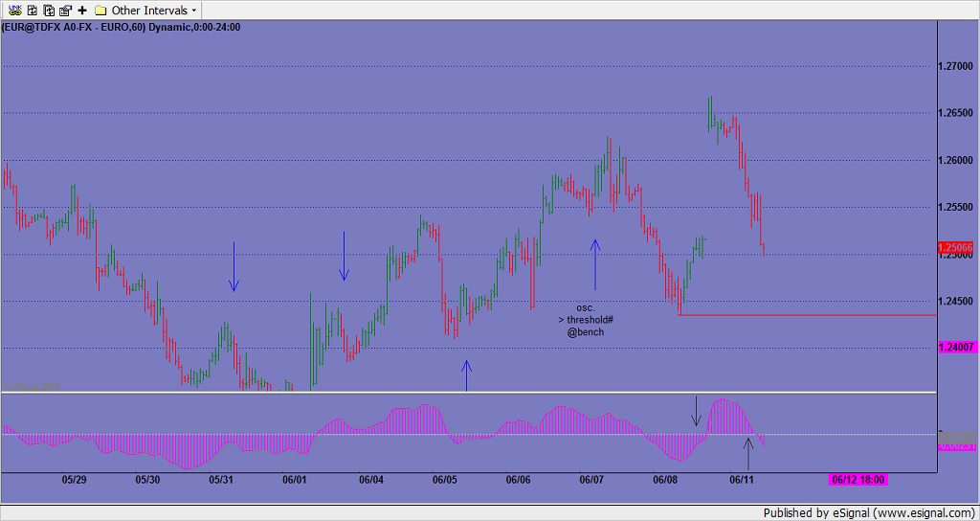
Task: Click the magenta 06/12 18:00 time label
Action: coord(858,480)
